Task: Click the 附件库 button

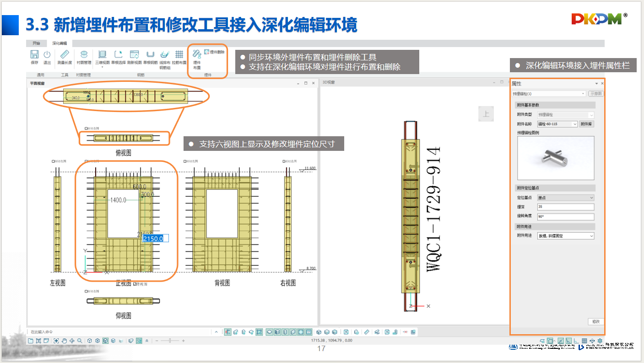Action: click(x=587, y=124)
